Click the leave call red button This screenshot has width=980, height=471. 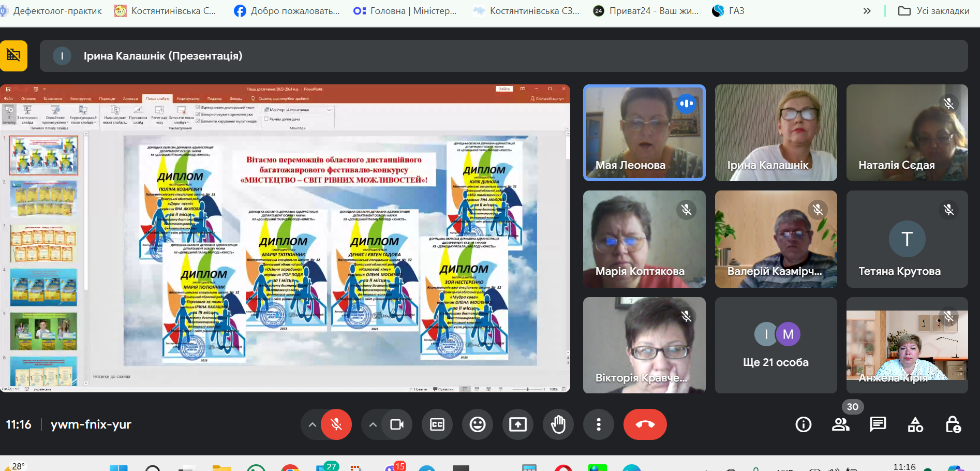645,424
